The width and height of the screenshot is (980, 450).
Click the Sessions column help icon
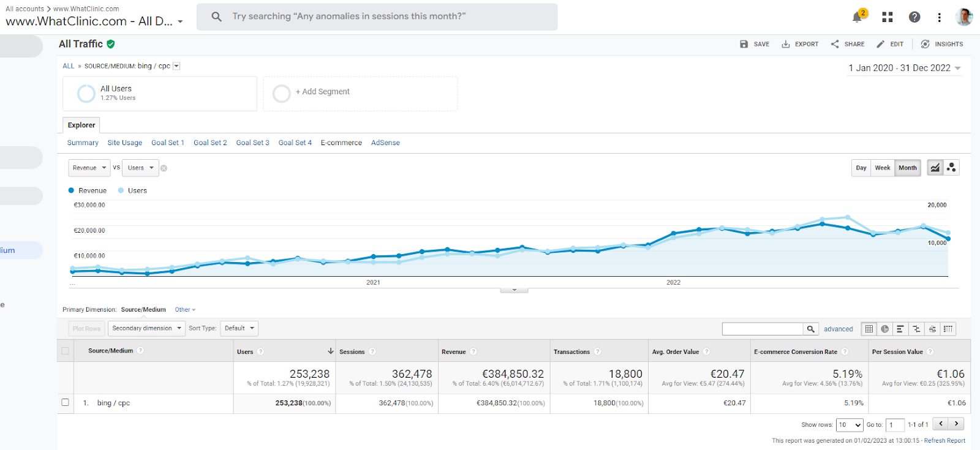[372, 351]
